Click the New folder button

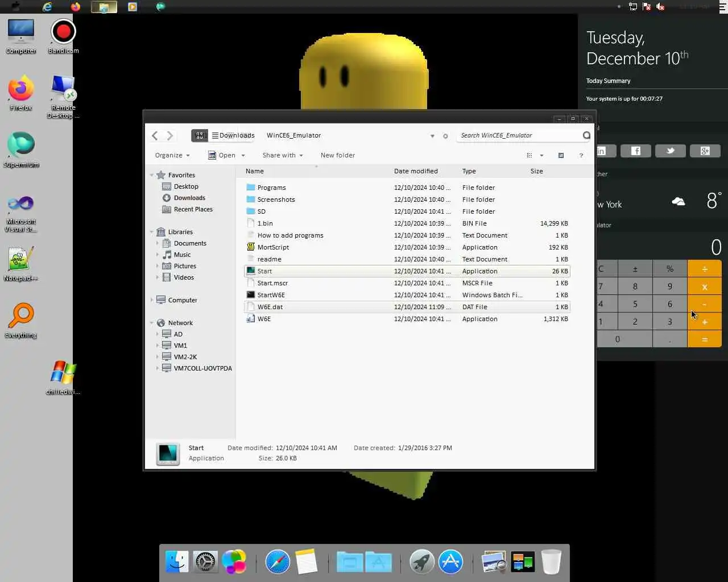338,155
